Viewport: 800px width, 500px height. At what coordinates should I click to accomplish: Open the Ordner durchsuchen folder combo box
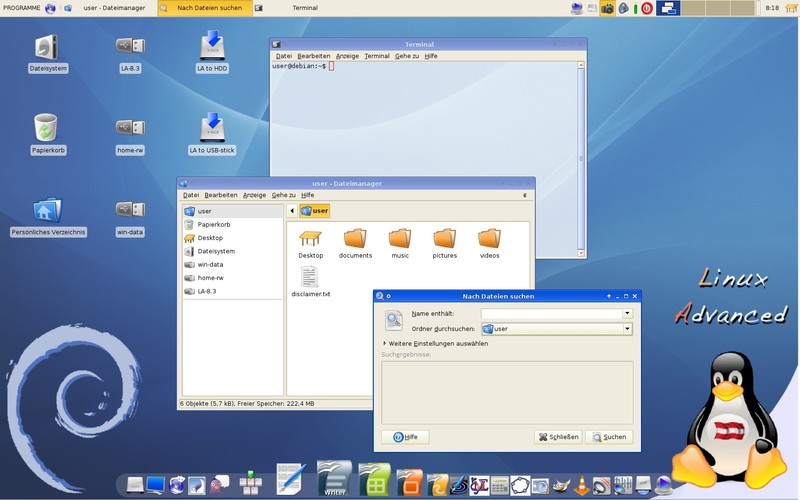[557, 329]
